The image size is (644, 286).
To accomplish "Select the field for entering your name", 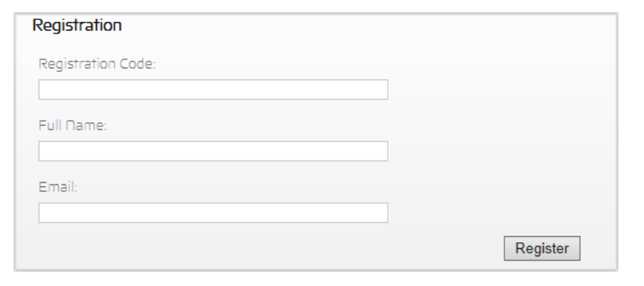I will point(213,152).
